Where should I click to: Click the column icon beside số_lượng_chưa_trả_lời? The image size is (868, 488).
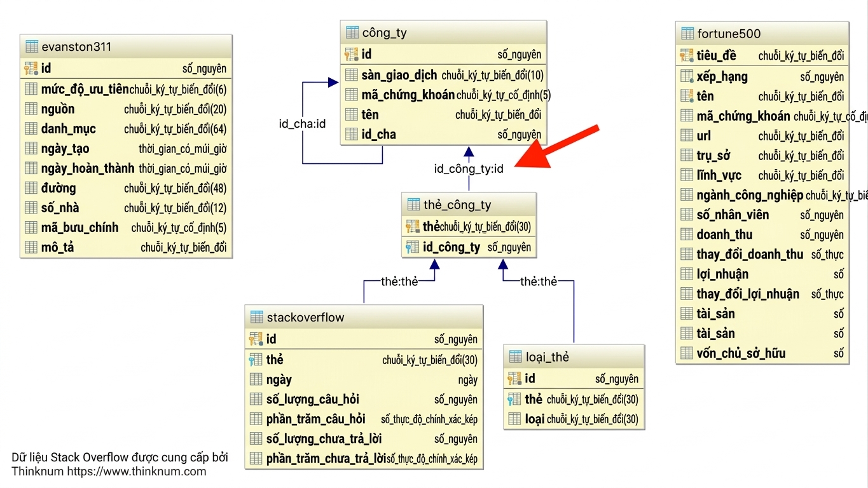click(256, 438)
